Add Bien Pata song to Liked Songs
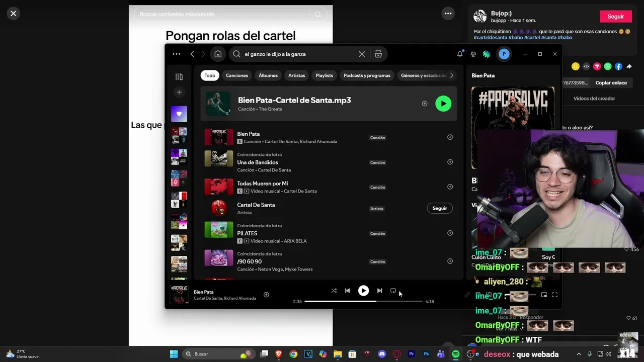The image size is (644, 362). (450, 137)
